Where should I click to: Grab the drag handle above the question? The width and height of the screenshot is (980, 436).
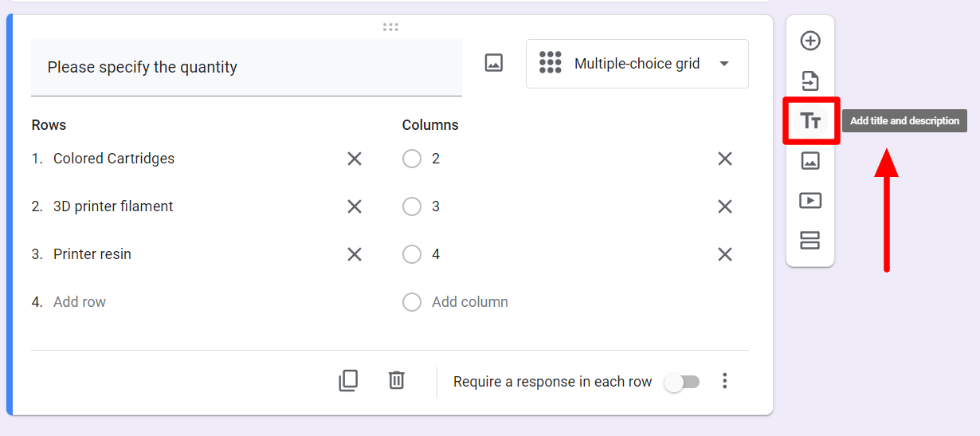390,27
